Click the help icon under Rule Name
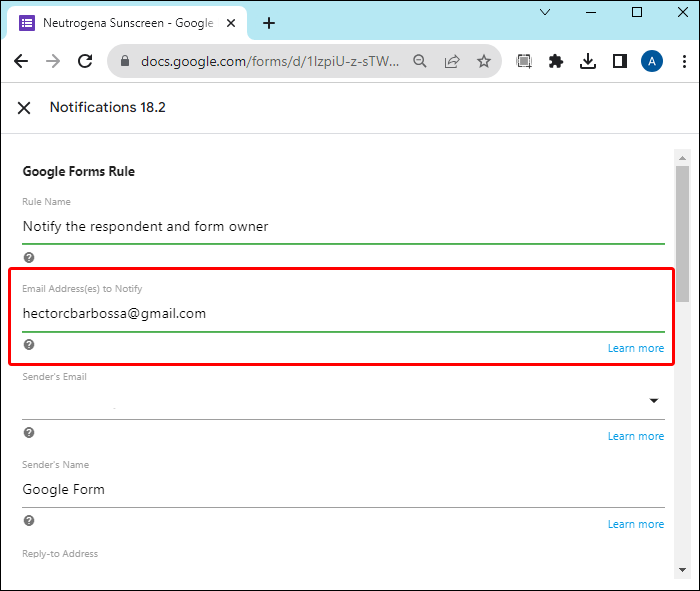This screenshot has height=591, width=700. (x=29, y=257)
